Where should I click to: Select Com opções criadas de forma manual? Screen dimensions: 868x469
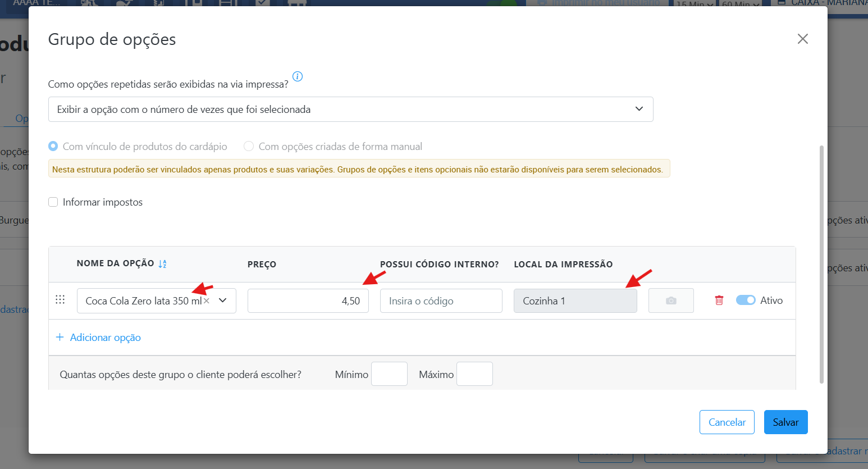pos(249,147)
